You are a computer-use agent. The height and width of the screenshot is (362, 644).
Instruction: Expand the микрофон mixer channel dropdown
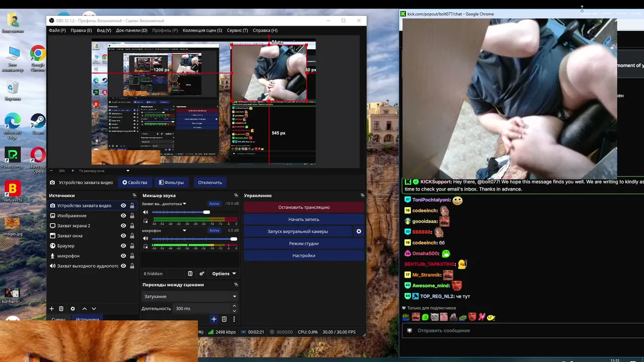185,230
